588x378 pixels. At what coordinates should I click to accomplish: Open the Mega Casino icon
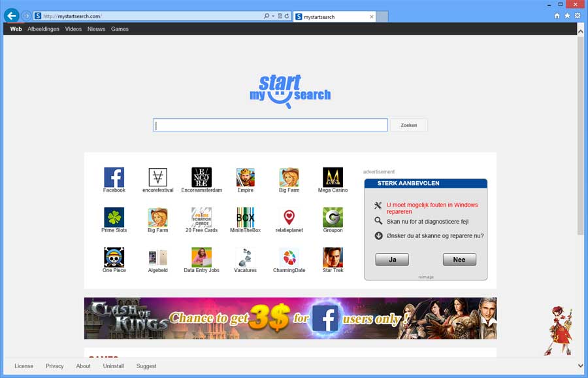click(333, 177)
